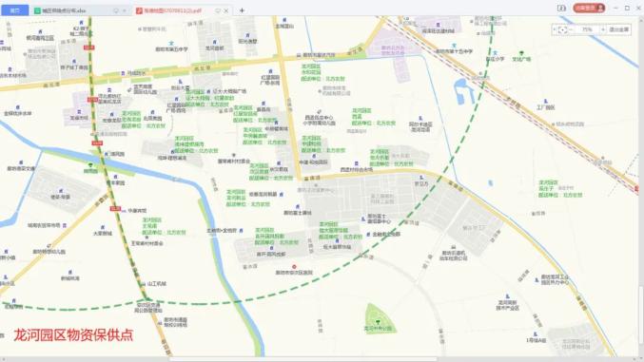Exit full screen with 退出全屏 button
Screen dimensions: 644x362
[x=618, y=29]
